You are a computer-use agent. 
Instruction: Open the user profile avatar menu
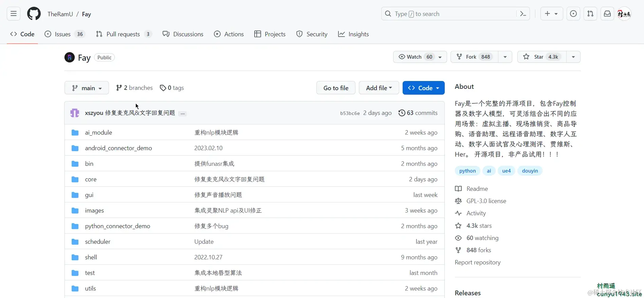(624, 14)
